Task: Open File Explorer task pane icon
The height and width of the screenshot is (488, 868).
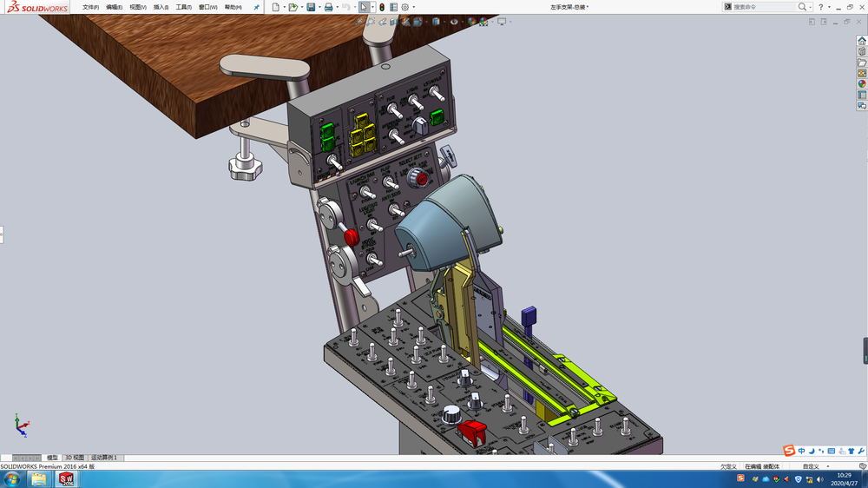Action: pos(862,63)
